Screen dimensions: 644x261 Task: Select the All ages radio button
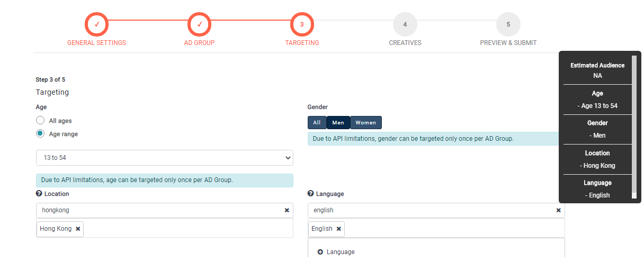pos(40,121)
